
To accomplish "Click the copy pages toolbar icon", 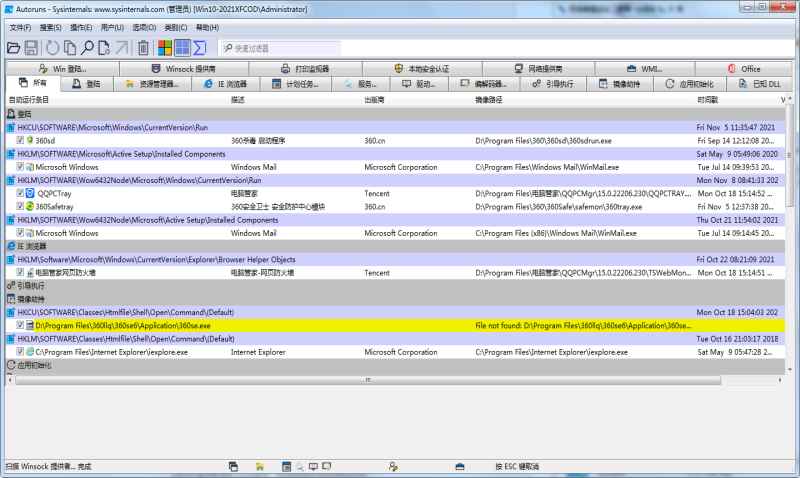I will coord(70,48).
